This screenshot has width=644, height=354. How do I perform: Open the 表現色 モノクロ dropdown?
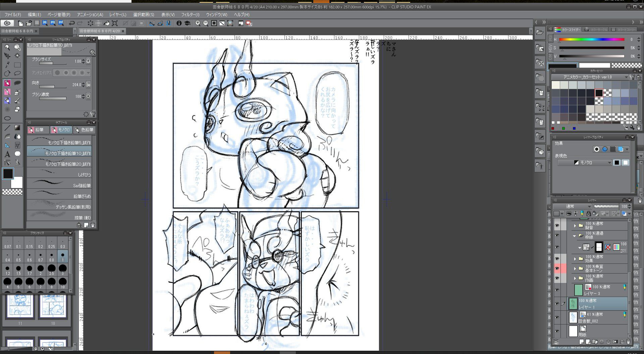585,163
